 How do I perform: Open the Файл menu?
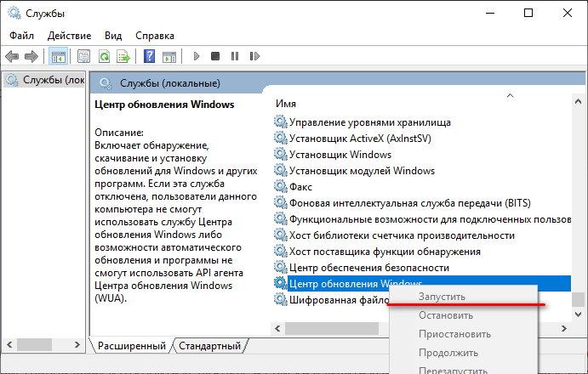click(21, 36)
